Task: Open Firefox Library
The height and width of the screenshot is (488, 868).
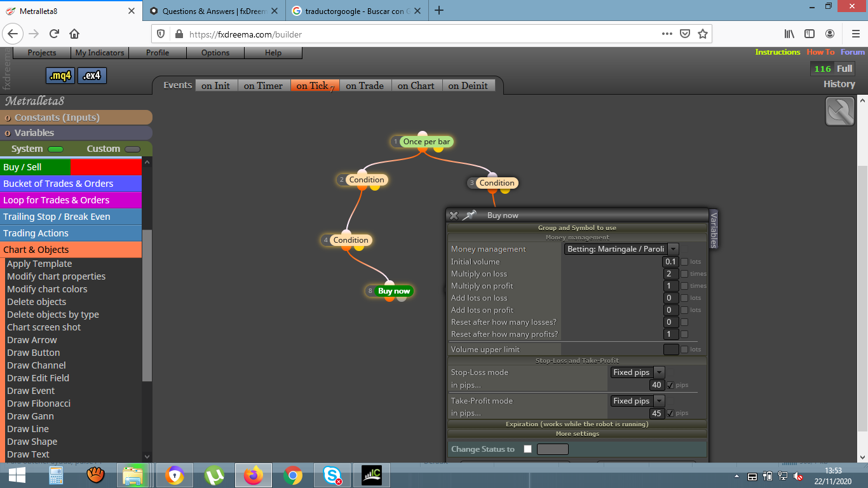Action: 789,34
